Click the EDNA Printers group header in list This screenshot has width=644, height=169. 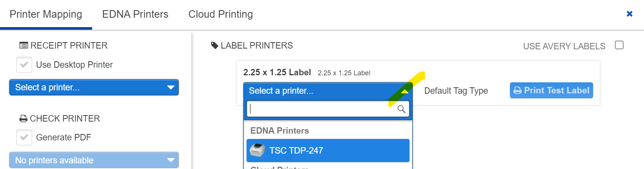279,131
